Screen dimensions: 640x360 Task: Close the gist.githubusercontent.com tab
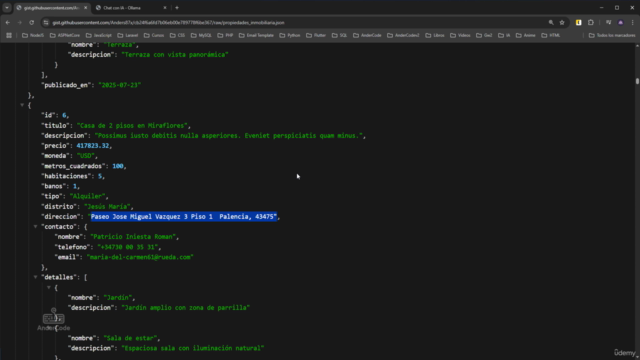point(85,8)
